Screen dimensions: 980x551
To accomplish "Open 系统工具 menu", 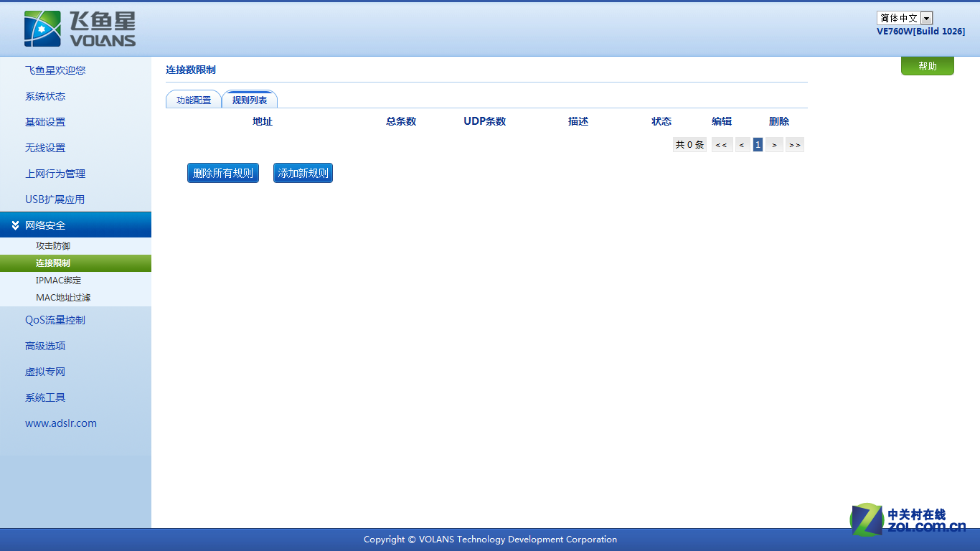I will (45, 397).
